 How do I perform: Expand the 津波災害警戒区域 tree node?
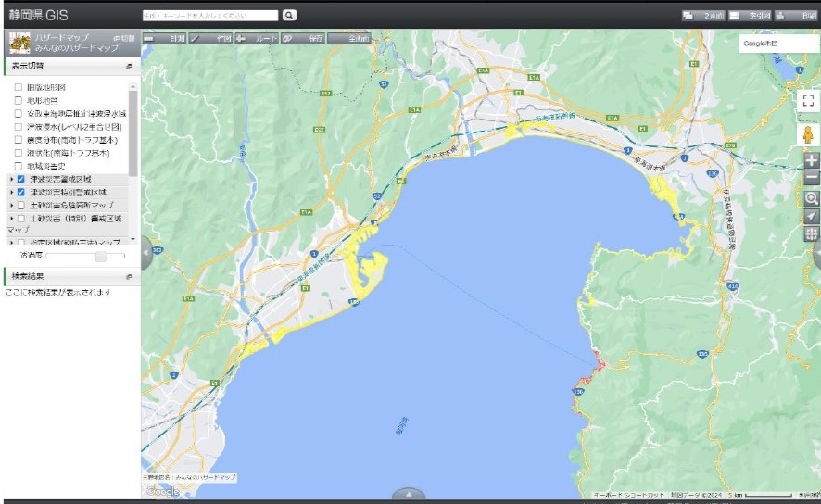coord(11,179)
